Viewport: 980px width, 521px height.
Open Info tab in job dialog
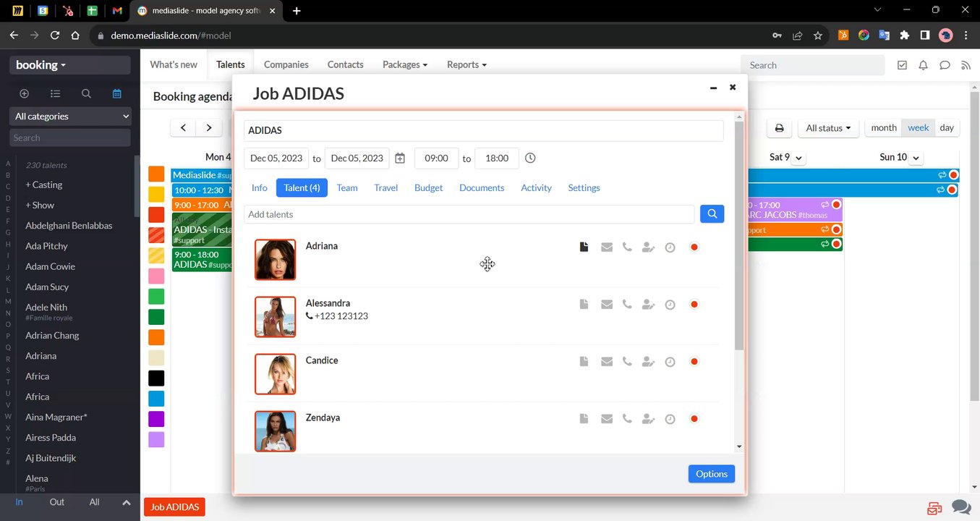260,187
